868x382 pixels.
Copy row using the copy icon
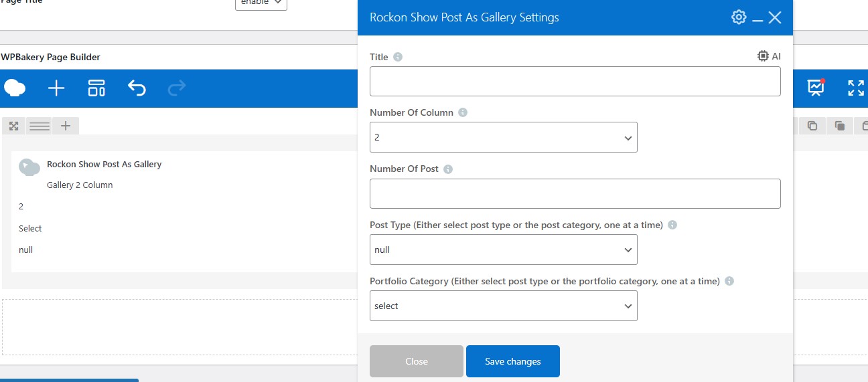812,126
